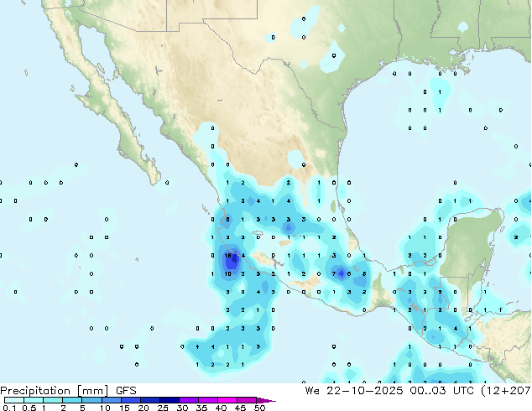The height and width of the screenshot is (411, 532).
Task: Select the 2–5 mm legend color swatch
Action: point(72,400)
